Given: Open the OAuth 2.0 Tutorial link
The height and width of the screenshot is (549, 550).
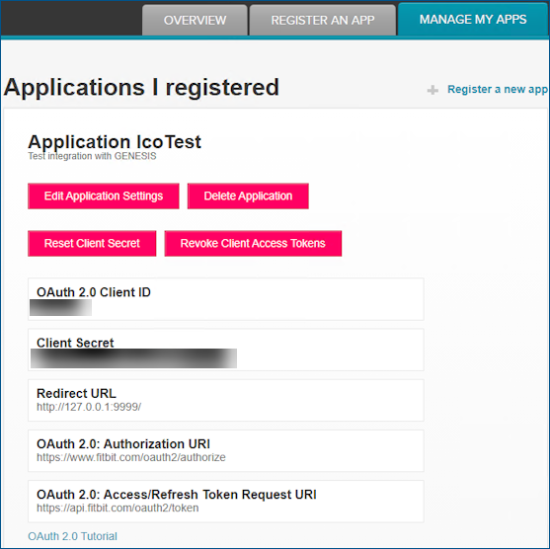Looking at the screenshot, I should click(x=73, y=536).
